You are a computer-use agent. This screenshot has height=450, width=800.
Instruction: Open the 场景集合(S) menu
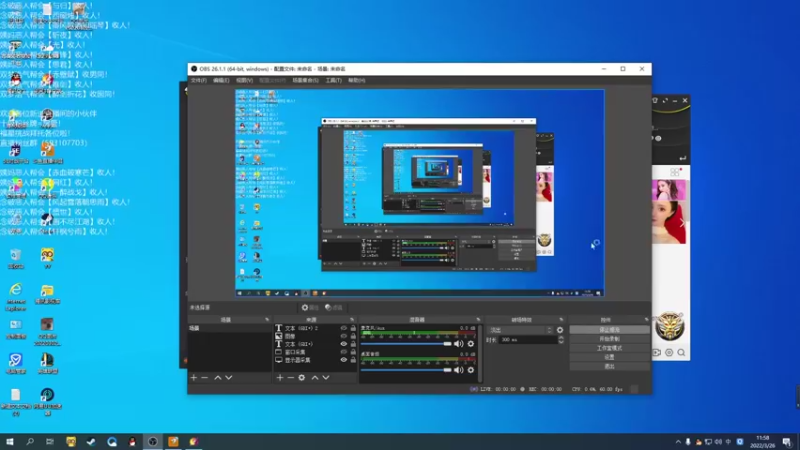[x=306, y=81]
